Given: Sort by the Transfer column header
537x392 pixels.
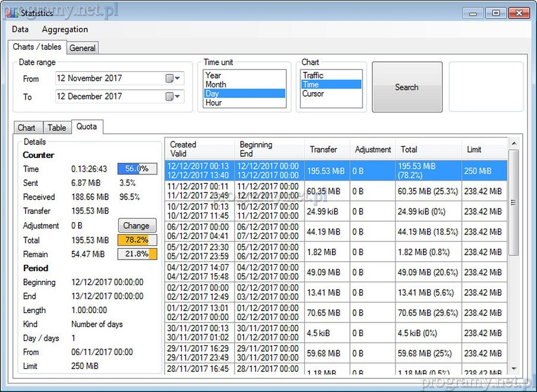Looking at the screenshot, I should pos(324,150).
